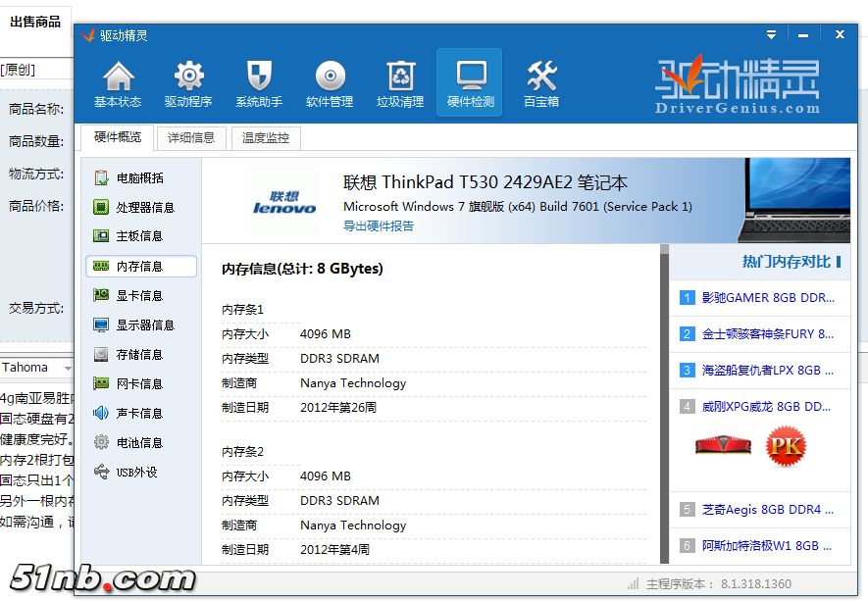The width and height of the screenshot is (868, 601).
Task: Switch to the 温度监控 tab
Action: pyautogui.click(x=266, y=138)
